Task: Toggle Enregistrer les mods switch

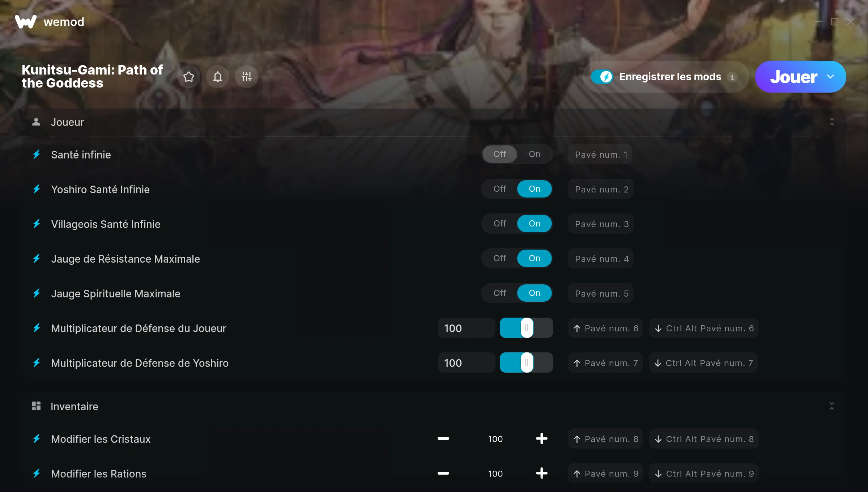Action: [602, 77]
